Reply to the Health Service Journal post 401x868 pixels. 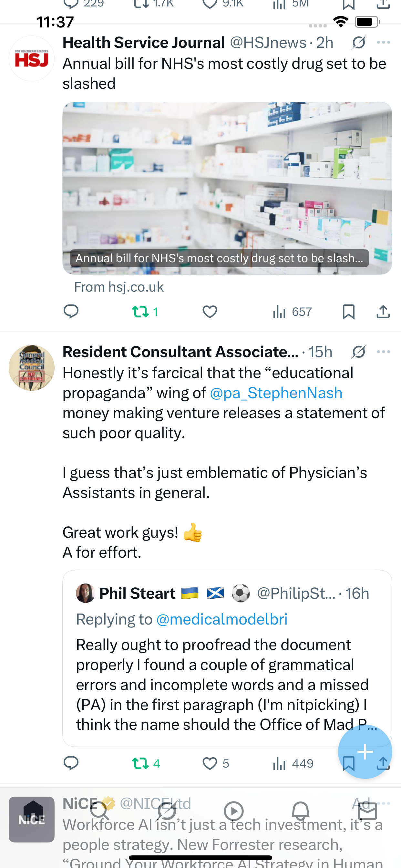(x=71, y=311)
